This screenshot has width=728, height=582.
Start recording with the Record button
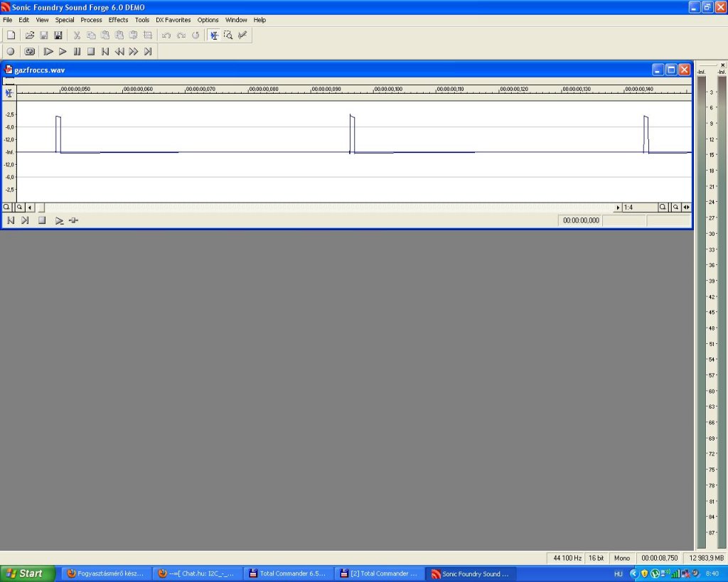pyautogui.click(x=11, y=51)
